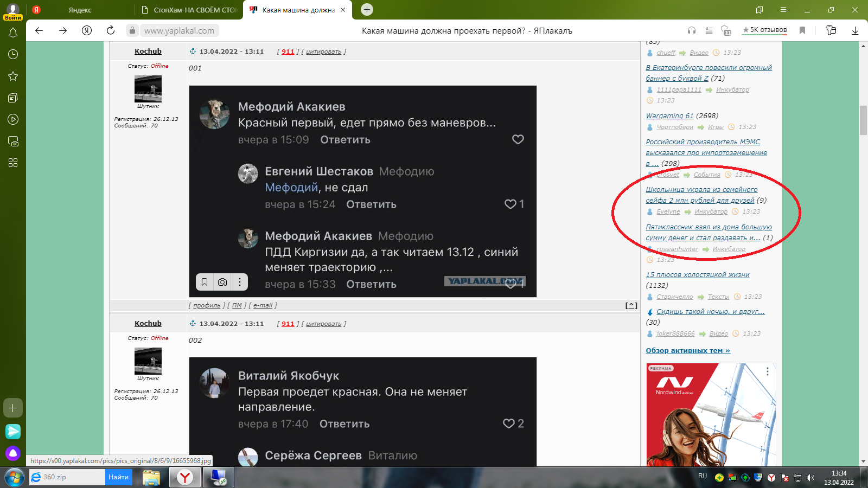868x488 pixels.
Task: Open the downloads arrow icon
Action: pyautogui.click(x=855, y=30)
